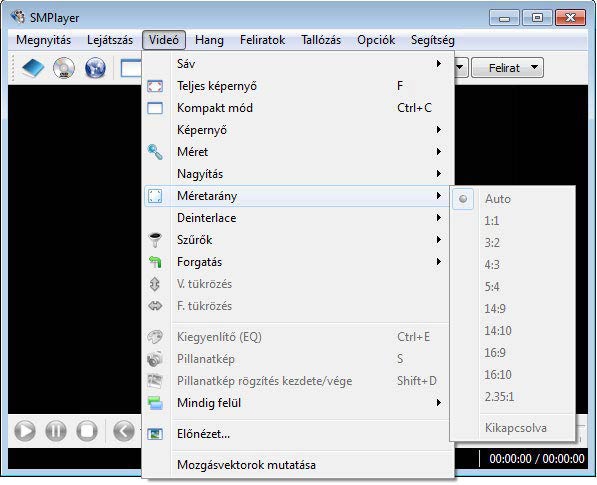Expand the Méret submenu
Image resolution: width=597 pixels, height=485 pixels.
(x=298, y=152)
